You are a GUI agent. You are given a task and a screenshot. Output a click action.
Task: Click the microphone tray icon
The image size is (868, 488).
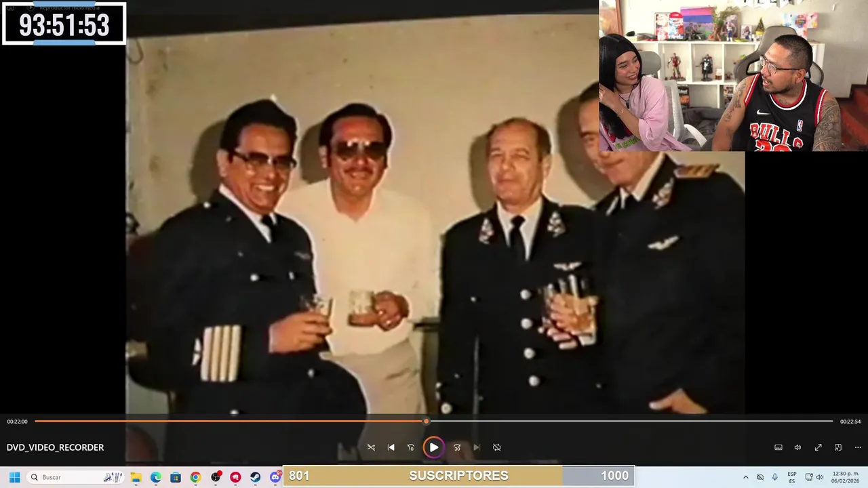775,477
